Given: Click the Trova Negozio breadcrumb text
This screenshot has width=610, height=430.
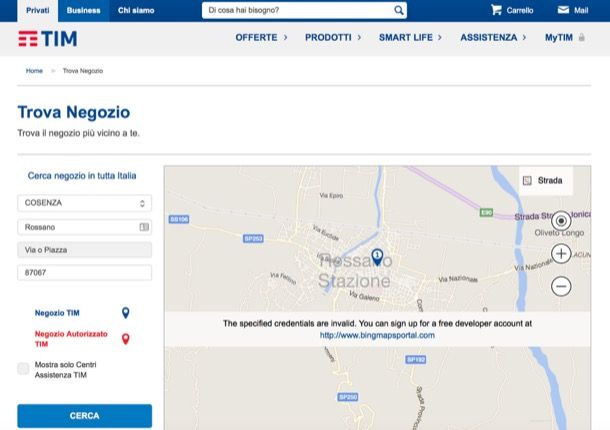Looking at the screenshot, I should tap(83, 71).
